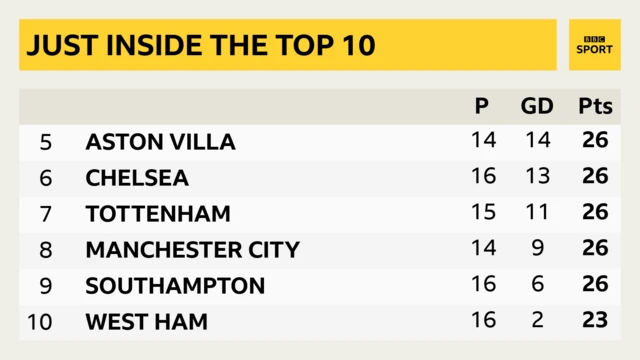The image size is (640, 360).
Task: Select the Chelsea team name
Action: pos(137,178)
